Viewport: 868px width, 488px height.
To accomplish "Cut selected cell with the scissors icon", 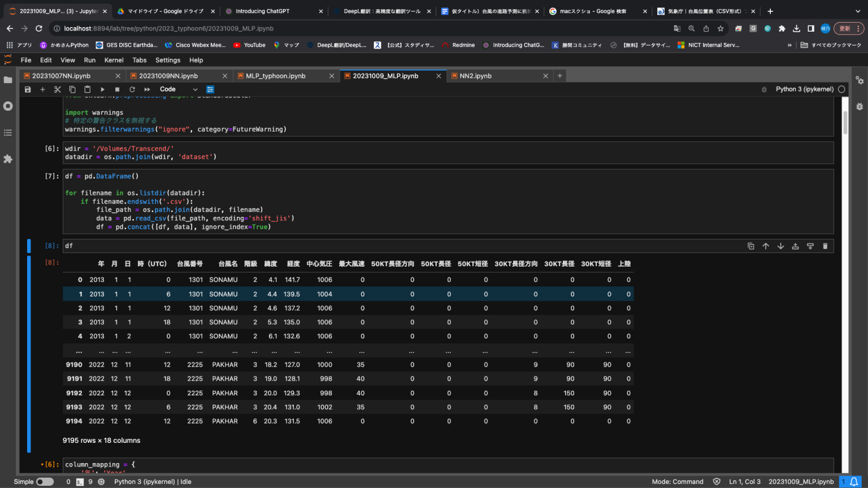I will pyautogui.click(x=57, y=89).
